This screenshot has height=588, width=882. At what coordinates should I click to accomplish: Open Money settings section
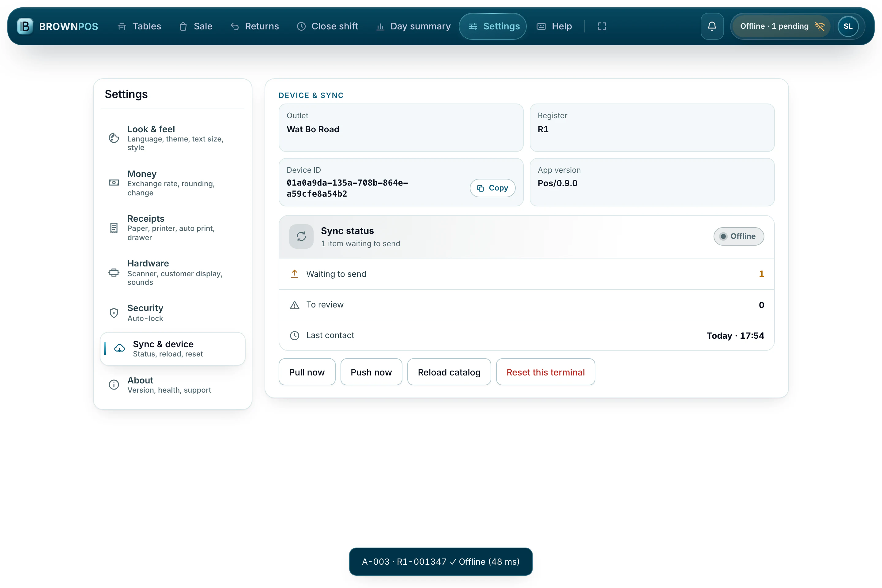pyautogui.click(x=172, y=183)
